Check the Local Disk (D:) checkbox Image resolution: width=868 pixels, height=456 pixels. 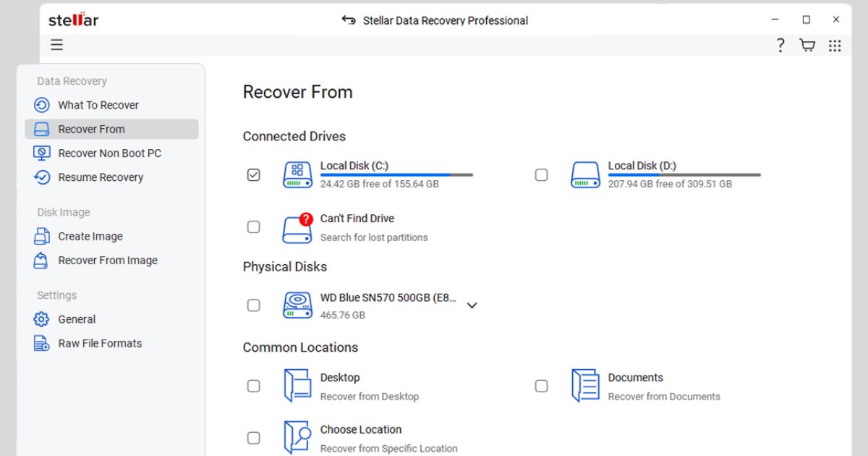(541, 174)
